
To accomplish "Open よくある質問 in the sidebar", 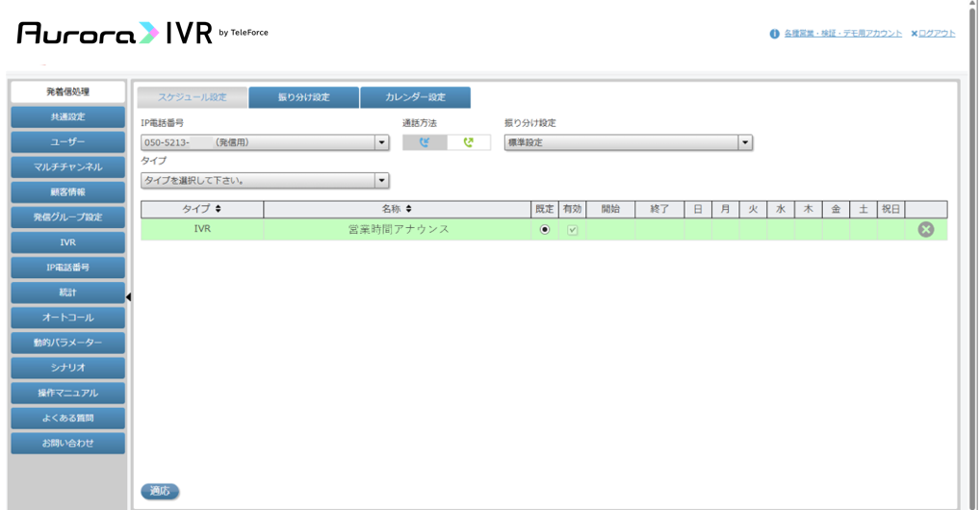I will pyautogui.click(x=67, y=418).
